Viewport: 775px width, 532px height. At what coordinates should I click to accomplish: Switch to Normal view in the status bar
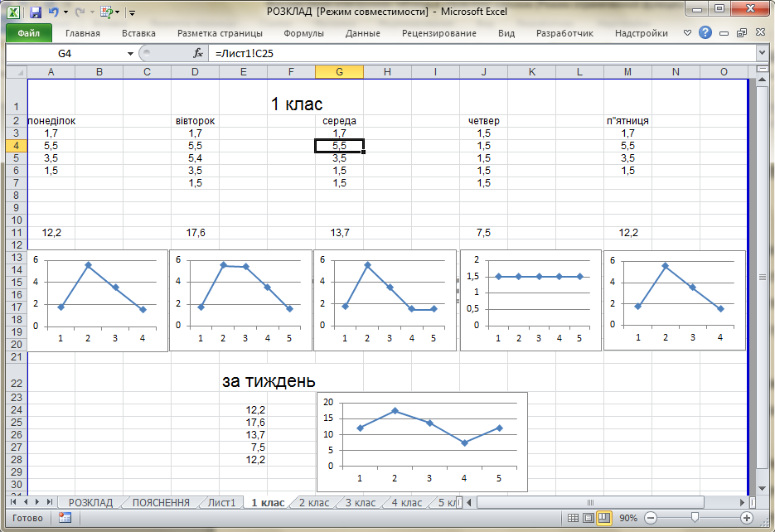[x=573, y=518]
